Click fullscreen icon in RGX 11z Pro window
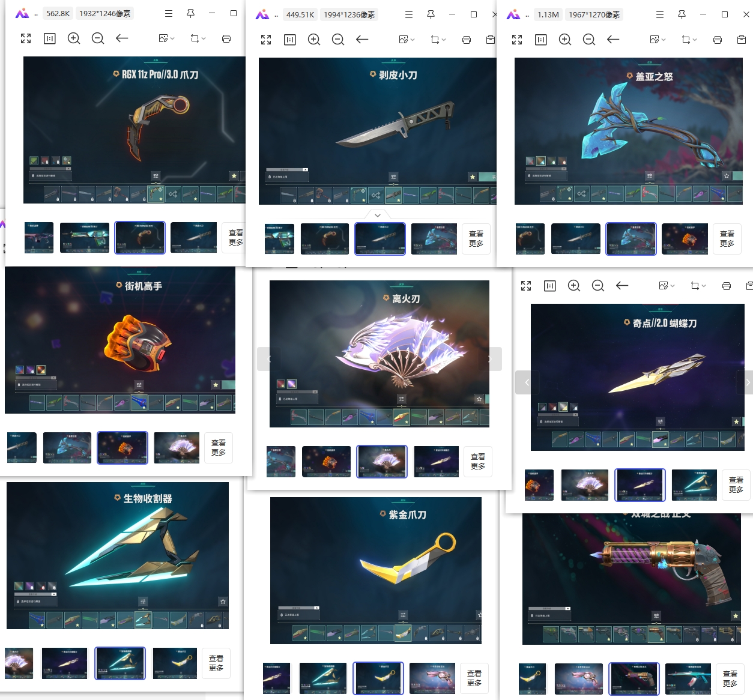The width and height of the screenshot is (753, 700). (26, 38)
